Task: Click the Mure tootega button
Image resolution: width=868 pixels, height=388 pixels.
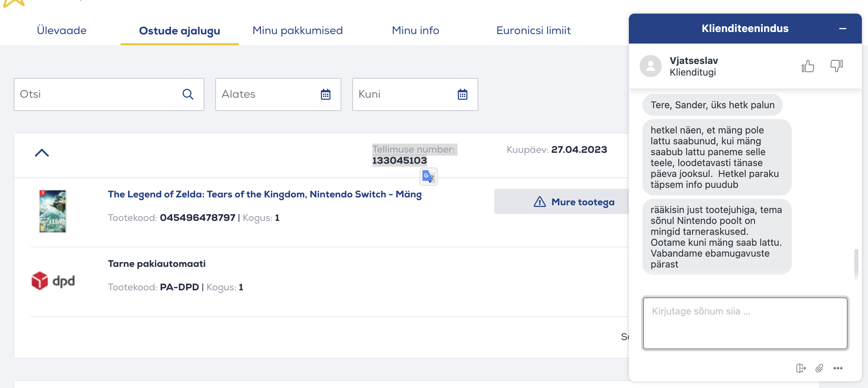Action: tap(561, 201)
